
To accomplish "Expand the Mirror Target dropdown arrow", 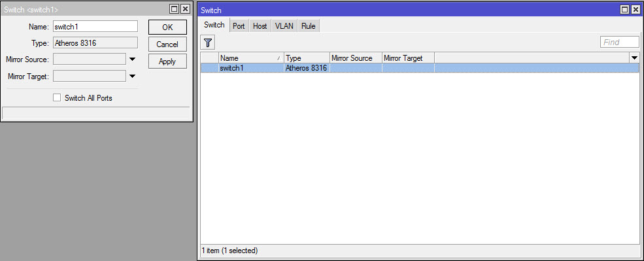I will click(x=132, y=76).
